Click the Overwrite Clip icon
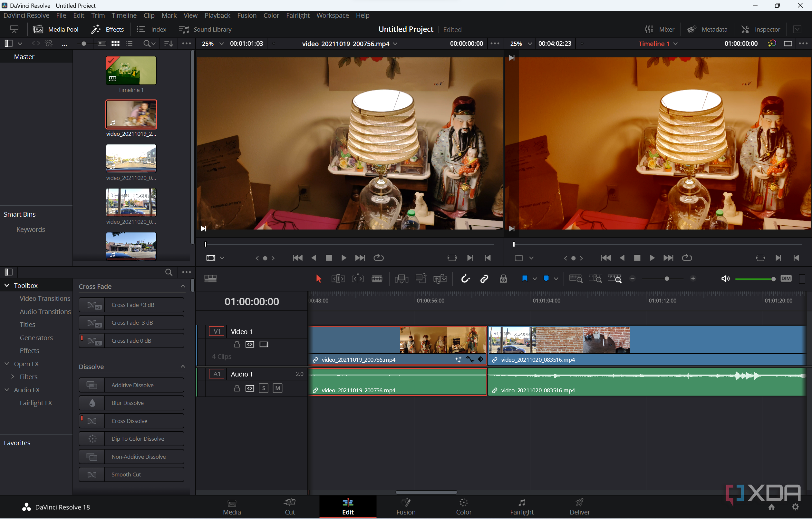 click(421, 279)
